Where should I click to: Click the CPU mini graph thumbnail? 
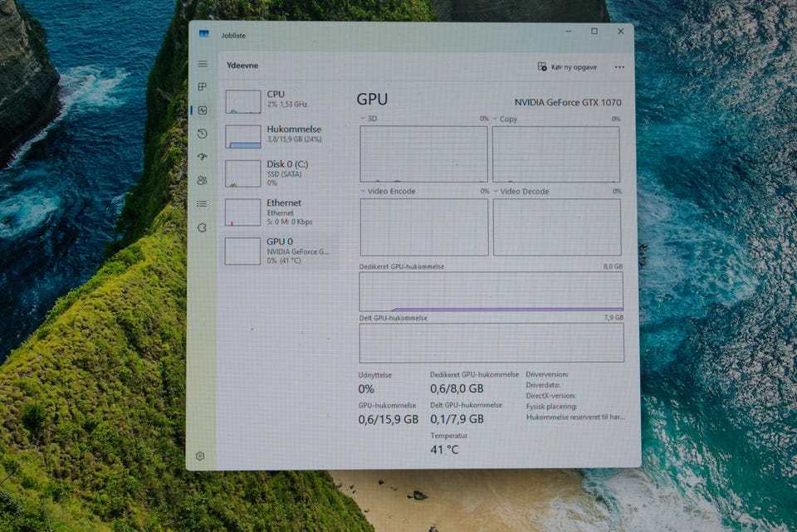tap(243, 101)
